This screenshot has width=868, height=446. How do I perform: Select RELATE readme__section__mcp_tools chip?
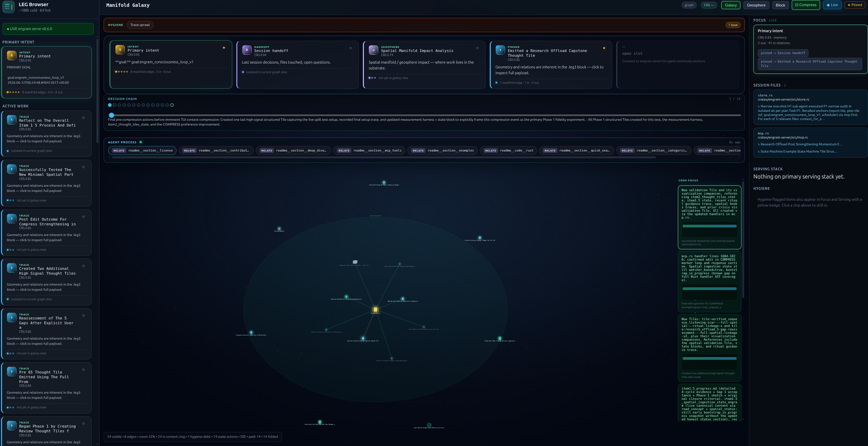369,150
